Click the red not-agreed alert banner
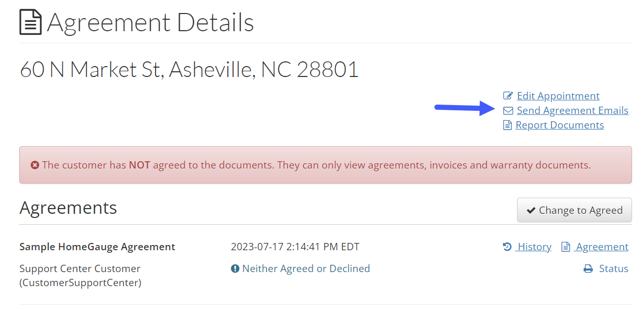Image resolution: width=644 pixels, height=309 pixels. 326,165
